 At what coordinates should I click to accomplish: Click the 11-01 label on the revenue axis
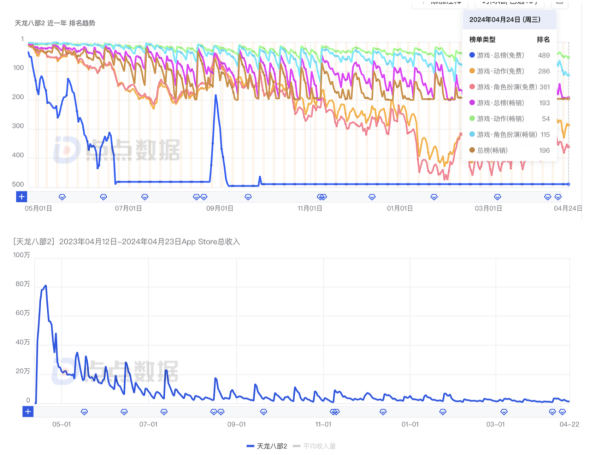(323, 424)
